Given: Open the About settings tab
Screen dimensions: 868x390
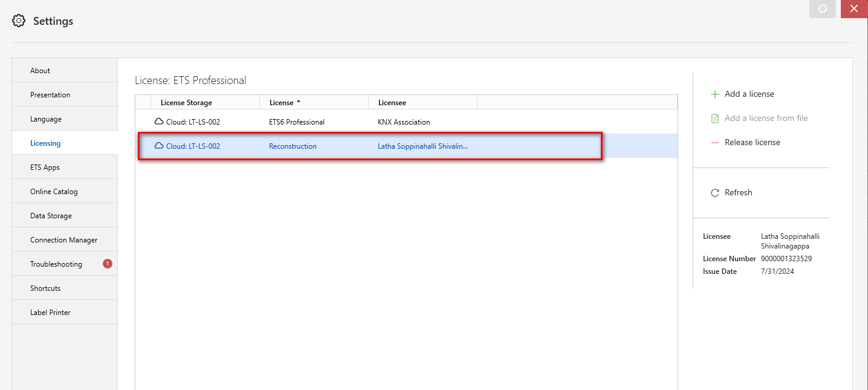Looking at the screenshot, I should (x=40, y=71).
